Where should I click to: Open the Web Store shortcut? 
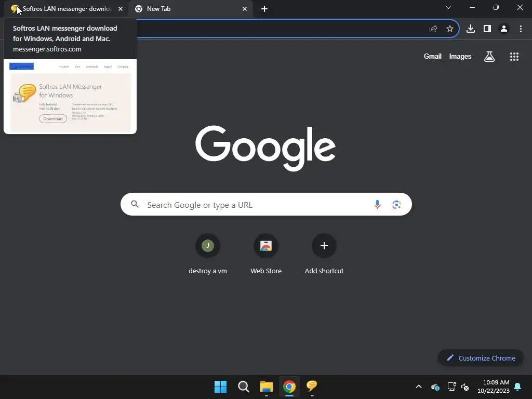pyautogui.click(x=266, y=255)
